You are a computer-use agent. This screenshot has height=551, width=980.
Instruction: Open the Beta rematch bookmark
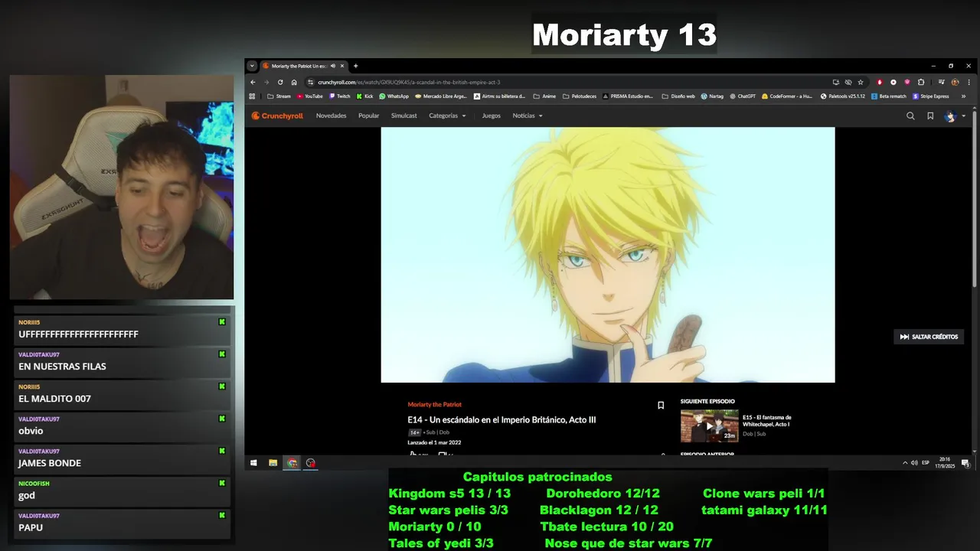coord(889,96)
